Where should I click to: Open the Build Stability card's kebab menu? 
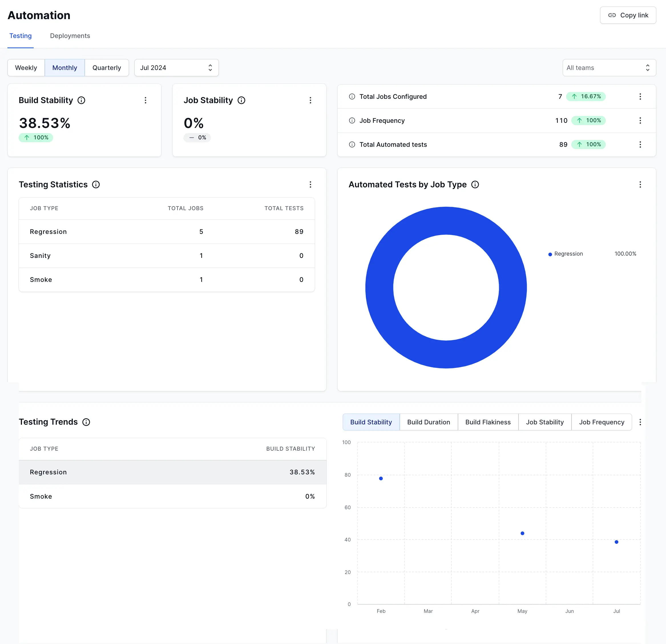(x=146, y=100)
